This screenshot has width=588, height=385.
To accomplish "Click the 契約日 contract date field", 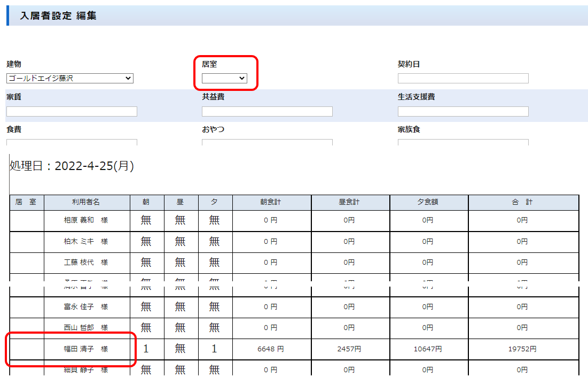I will [x=462, y=79].
